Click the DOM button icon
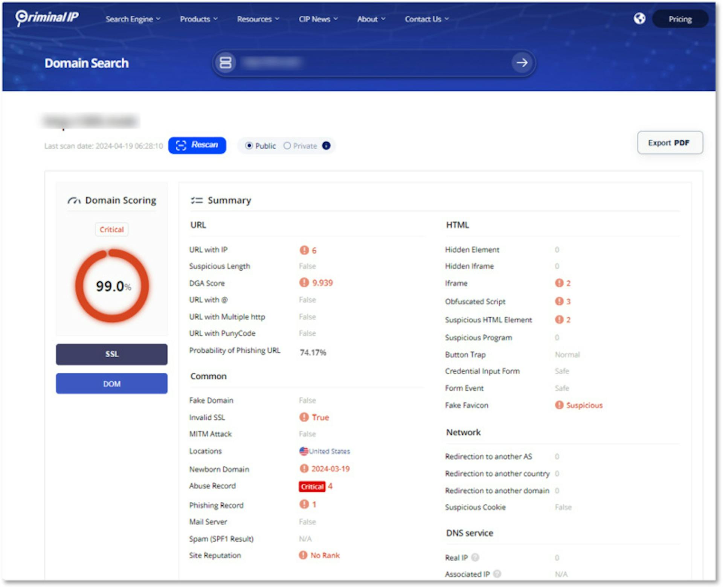Viewport: 723px width, 588px height. click(x=111, y=383)
